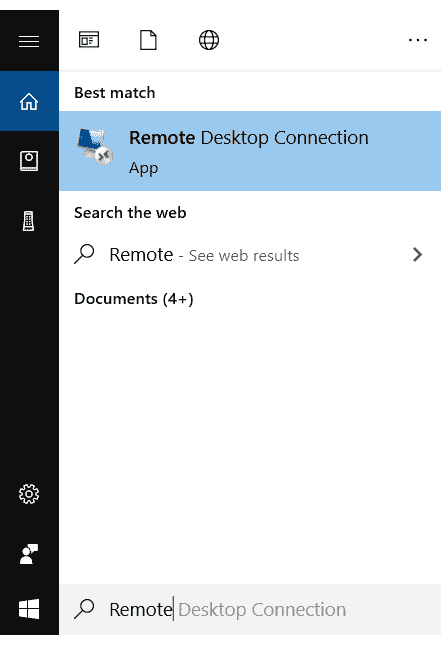Screen dimensions: 441x645
Task: Open the more options ellipsis
Action: tap(418, 40)
